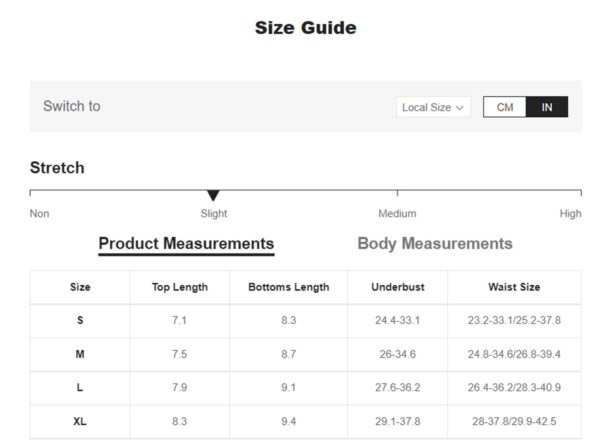Click the Size column header
The height and width of the screenshot is (447, 600).
coord(80,287)
